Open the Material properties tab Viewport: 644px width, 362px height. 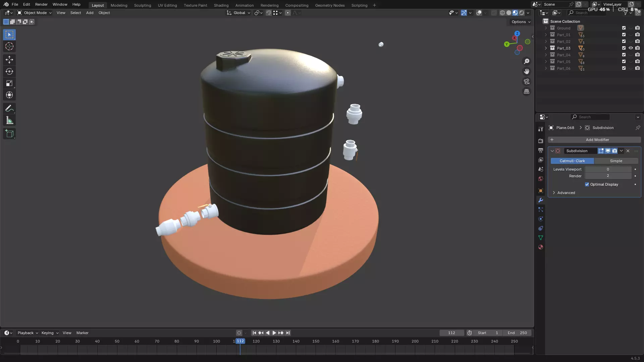point(540,247)
